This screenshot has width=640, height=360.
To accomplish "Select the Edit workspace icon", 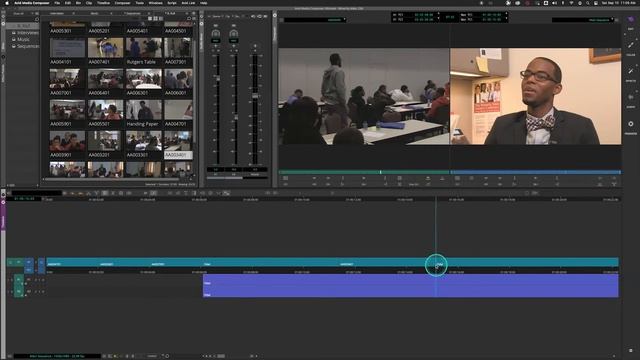I will coord(631,20).
